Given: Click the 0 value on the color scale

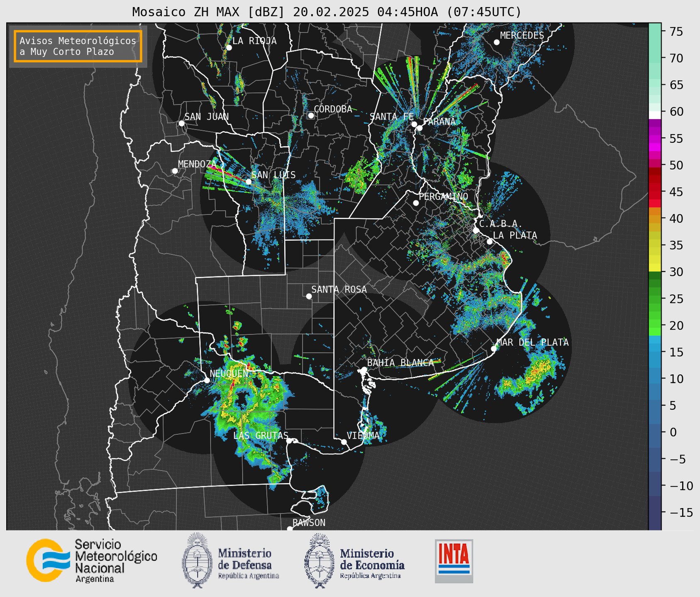Looking at the screenshot, I should coord(673,432).
